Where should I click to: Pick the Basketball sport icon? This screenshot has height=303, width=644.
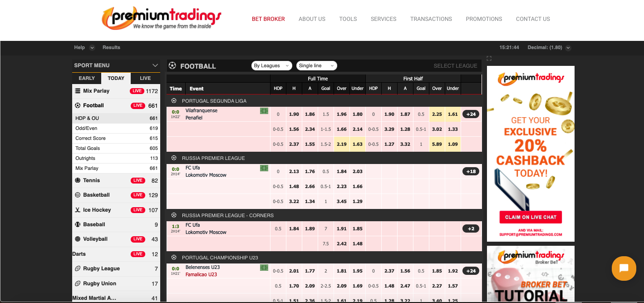click(x=78, y=195)
